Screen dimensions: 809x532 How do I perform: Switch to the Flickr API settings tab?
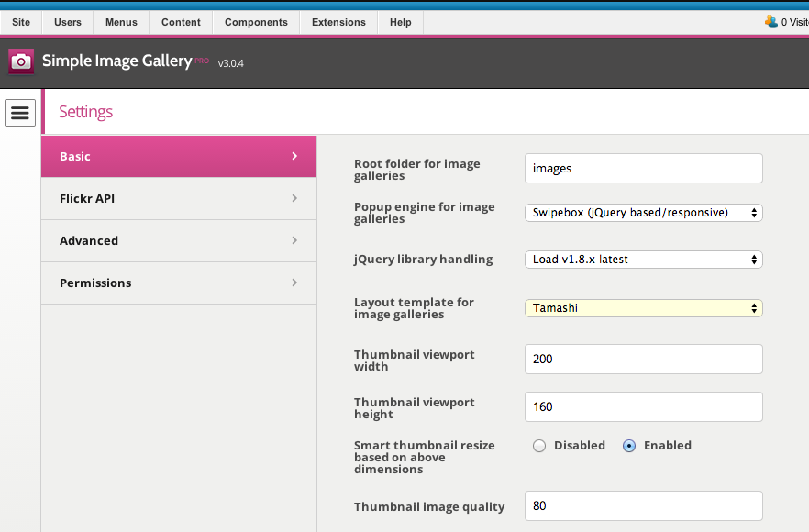pos(179,199)
